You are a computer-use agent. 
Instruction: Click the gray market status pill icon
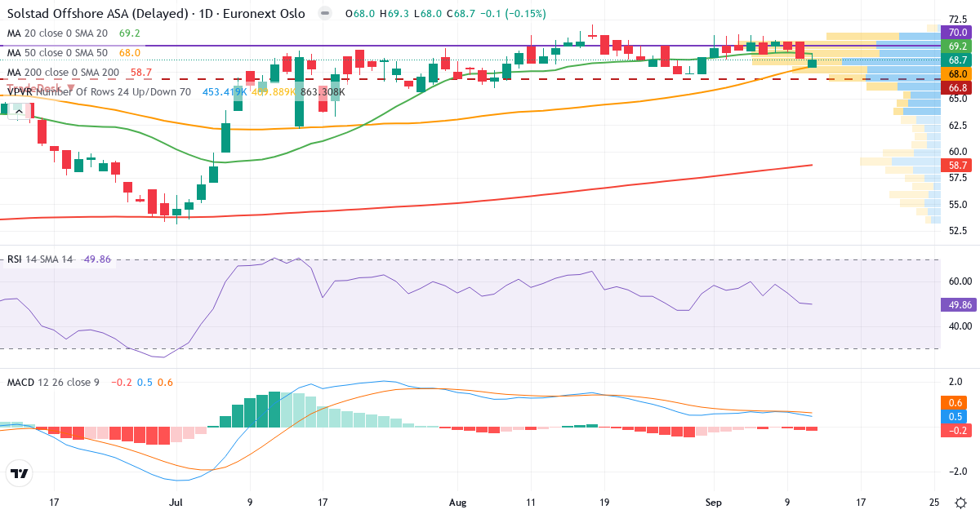[x=325, y=14]
